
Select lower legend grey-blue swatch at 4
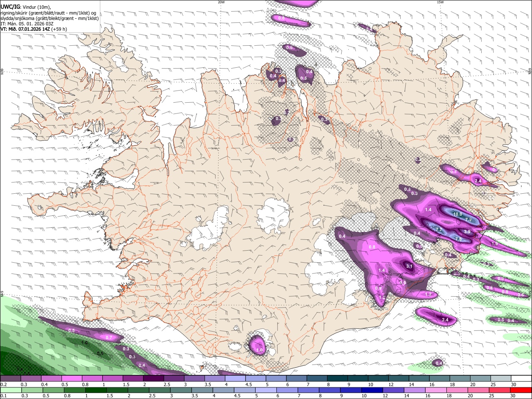click(x=224, y=390)
